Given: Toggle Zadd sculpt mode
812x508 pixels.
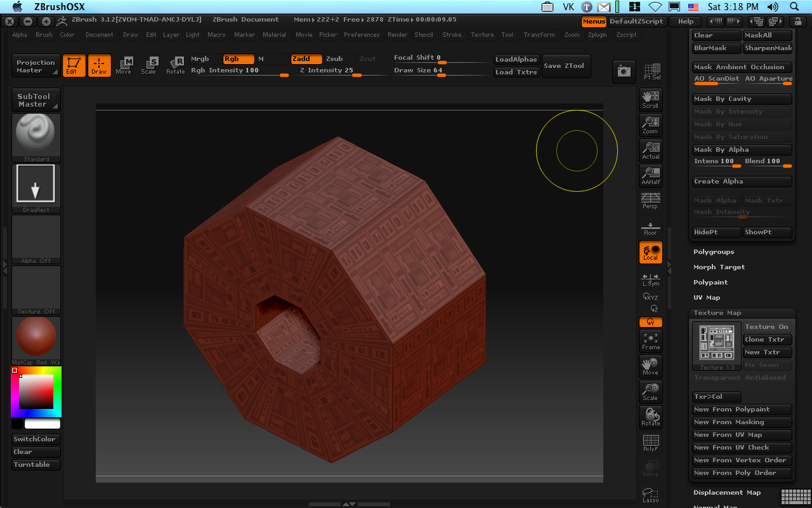Looking at the screenshot, I should coord(306,59).
